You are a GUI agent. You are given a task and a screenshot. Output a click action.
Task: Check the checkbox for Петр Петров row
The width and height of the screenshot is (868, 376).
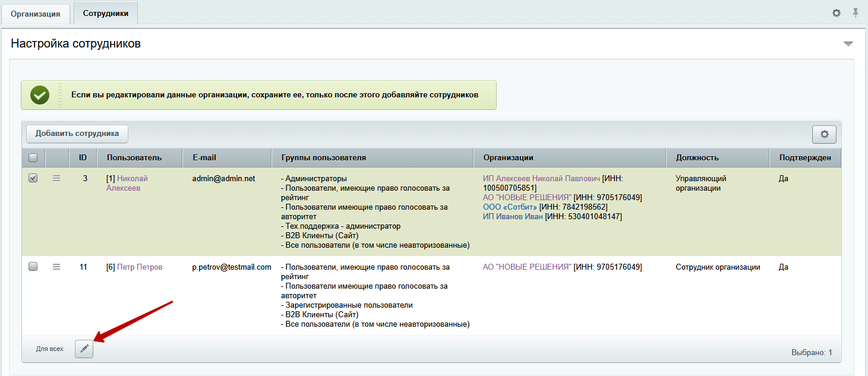pyautogui.click(x=33, y=267)
